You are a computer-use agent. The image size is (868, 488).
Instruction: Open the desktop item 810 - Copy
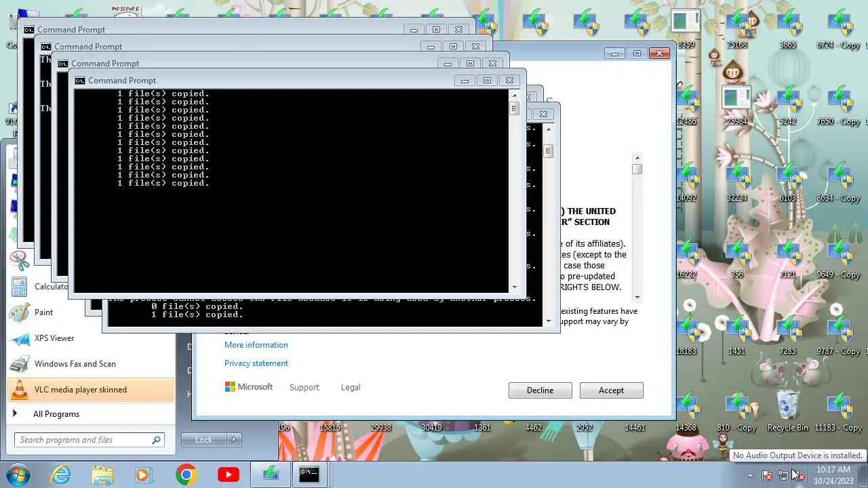[x=737, y=411]
